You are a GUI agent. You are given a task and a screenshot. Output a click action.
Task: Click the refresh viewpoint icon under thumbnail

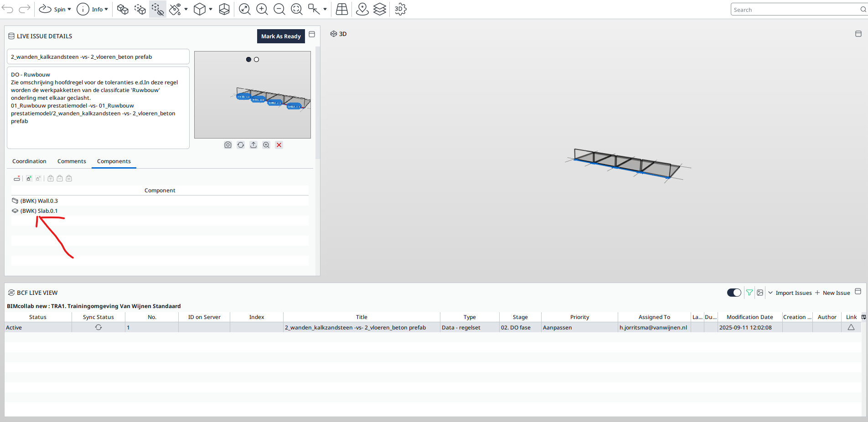click(x=241, y=145)
